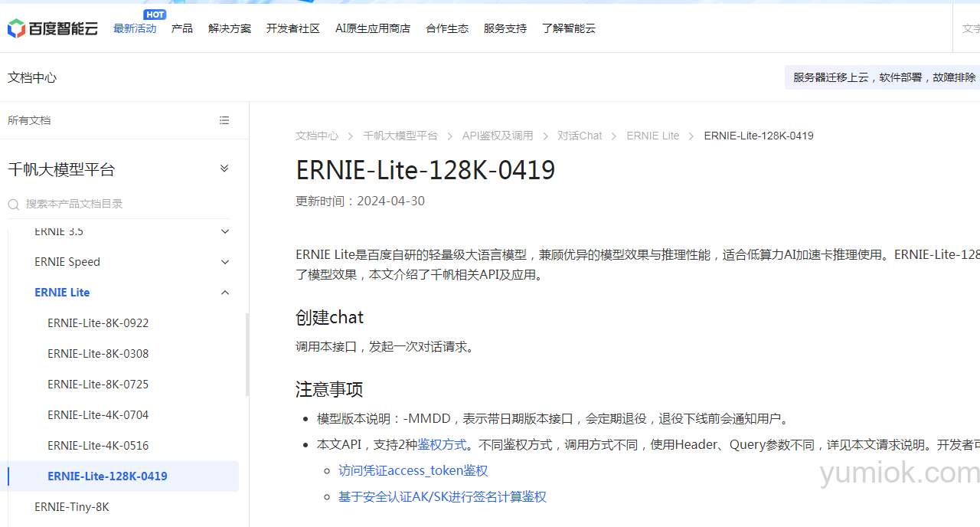Viewport: 980px width, 527px height.
Task: Click the search magnifier icon in sidebar
Action: pos(14,204)
